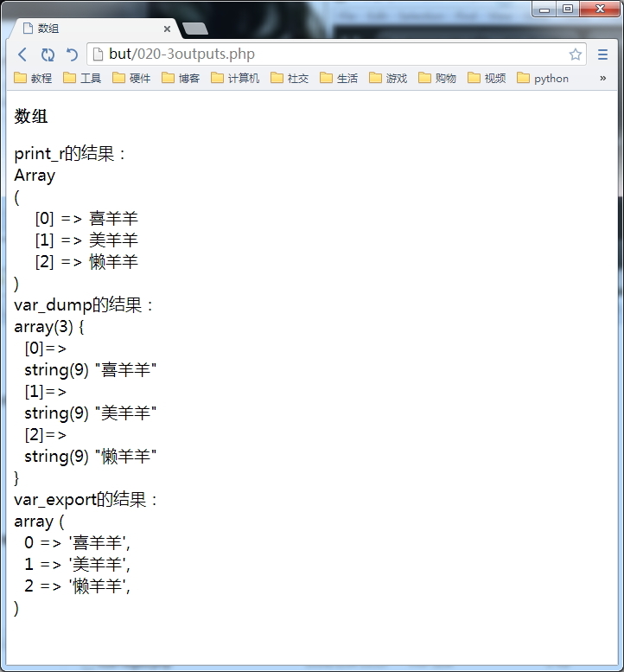Click the 数组 page heading
This screenshot has width=624, height=672.
pos(31,116)
